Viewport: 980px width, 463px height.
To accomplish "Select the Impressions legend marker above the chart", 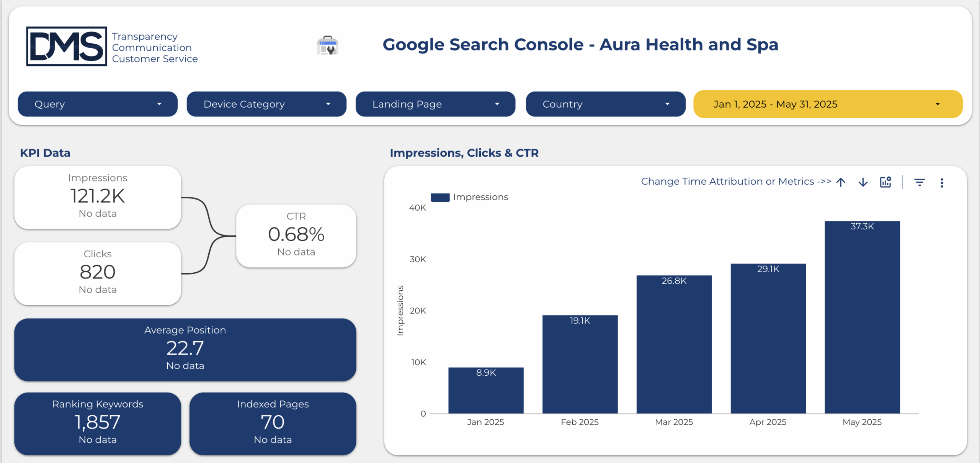I will (x=440, y=197).
